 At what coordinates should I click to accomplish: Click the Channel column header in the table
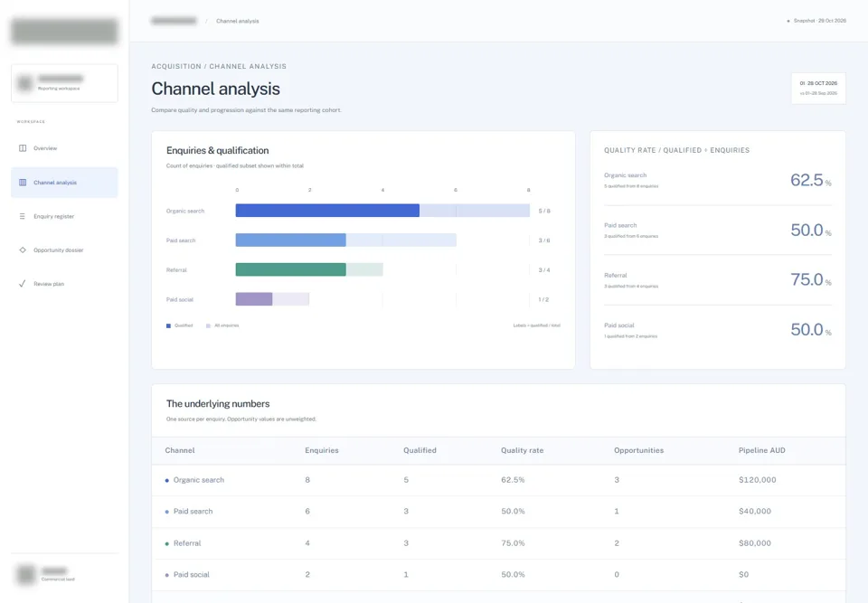[x=180, y=451]
